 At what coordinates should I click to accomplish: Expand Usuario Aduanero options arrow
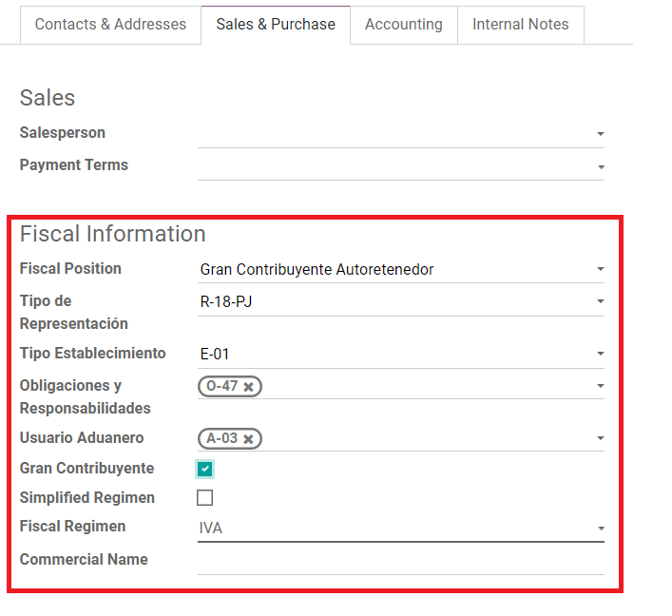[x=601, y=438]
